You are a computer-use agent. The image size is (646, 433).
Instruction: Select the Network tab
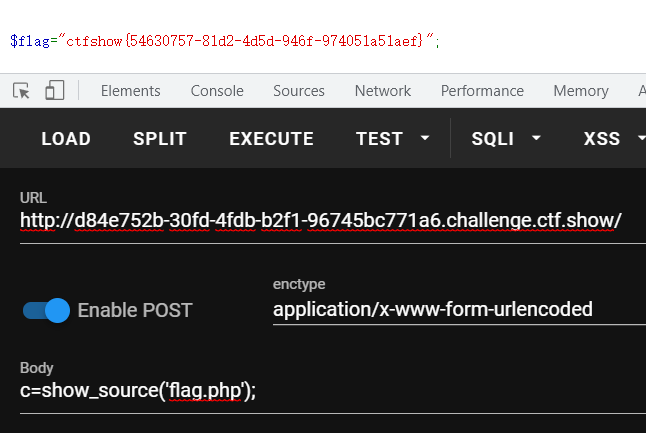[x=382, y=91]
